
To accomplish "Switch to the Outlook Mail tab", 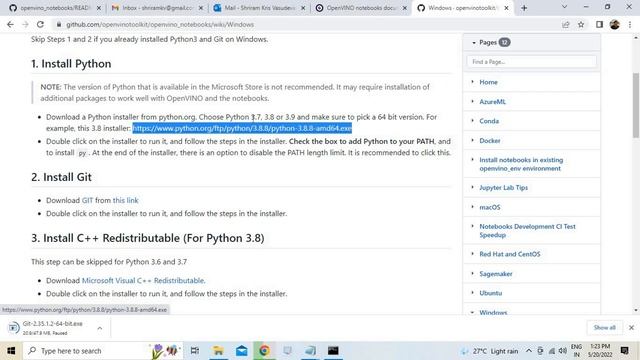I will (x=259, y=8).
